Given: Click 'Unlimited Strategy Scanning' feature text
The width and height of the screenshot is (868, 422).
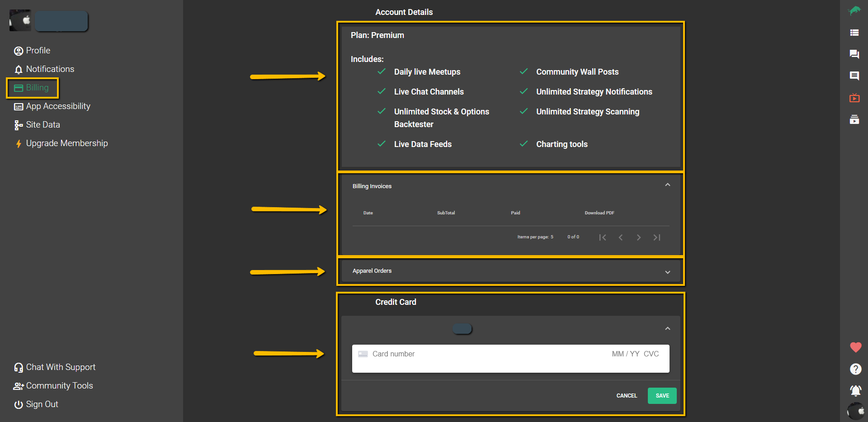Looking at the screenshot, I should 588,112.
